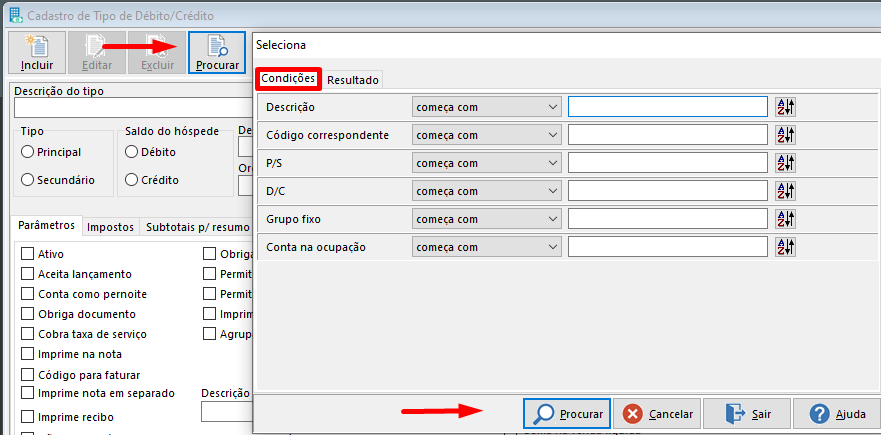The image size is (881, 435).
Task: Sort by Descrição using A-Z icon
Action: coord(785,106)
